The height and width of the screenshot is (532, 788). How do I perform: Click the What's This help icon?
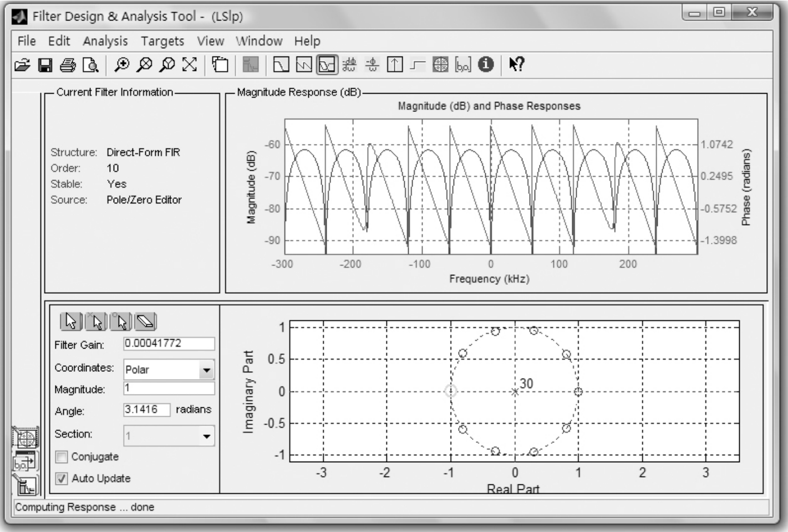(516, 65)
